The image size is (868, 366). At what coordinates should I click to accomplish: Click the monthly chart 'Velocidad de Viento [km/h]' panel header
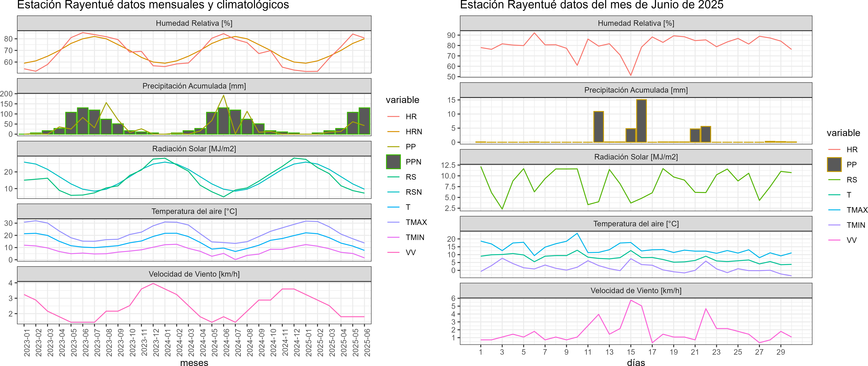(x=194, y=274)
